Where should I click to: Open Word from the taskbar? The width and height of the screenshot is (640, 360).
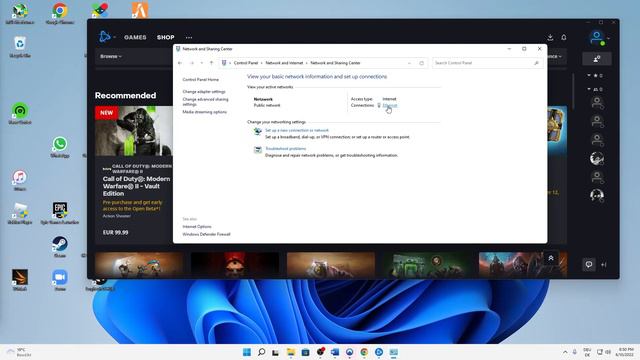coord(335,352)
